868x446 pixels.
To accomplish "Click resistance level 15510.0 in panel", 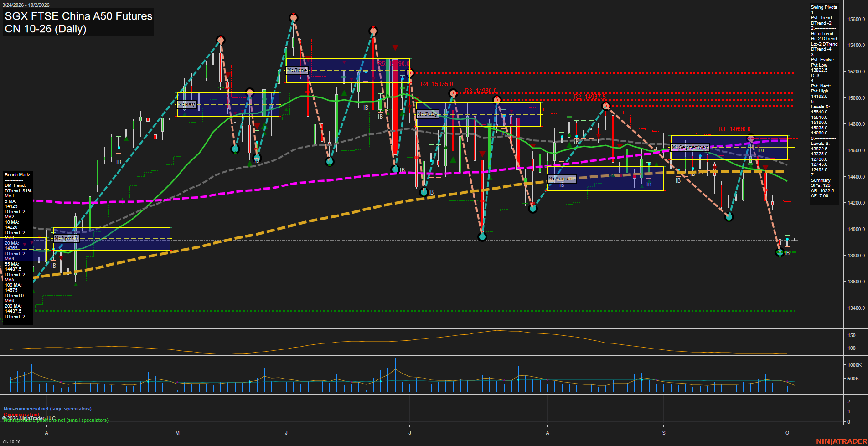I will [x=819, y=118].
